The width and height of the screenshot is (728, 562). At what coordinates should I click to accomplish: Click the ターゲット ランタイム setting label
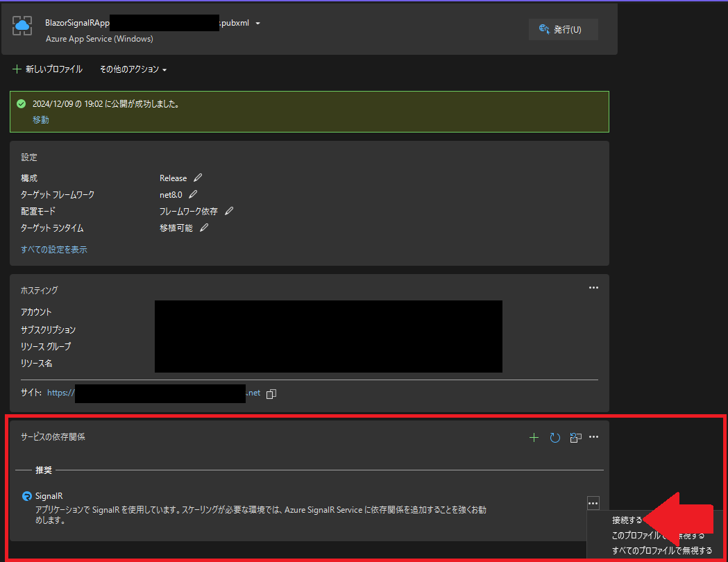click(x=52, y=228)
